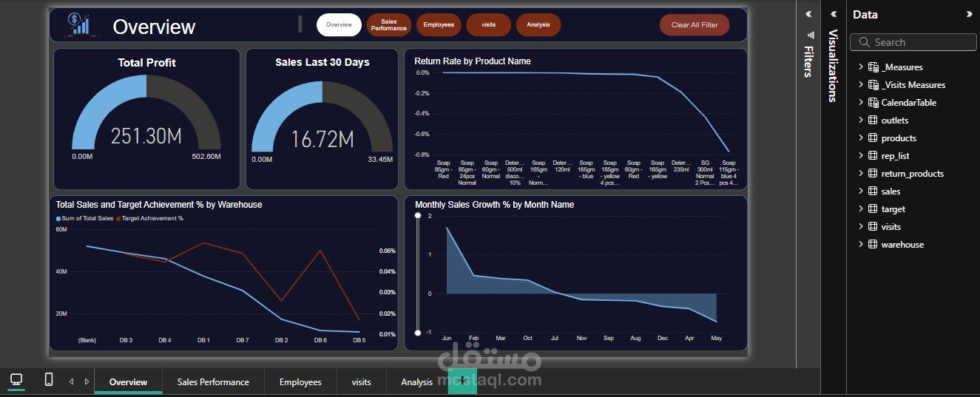Click the _Measures table icon
The image size is (980, 397).
873,67
